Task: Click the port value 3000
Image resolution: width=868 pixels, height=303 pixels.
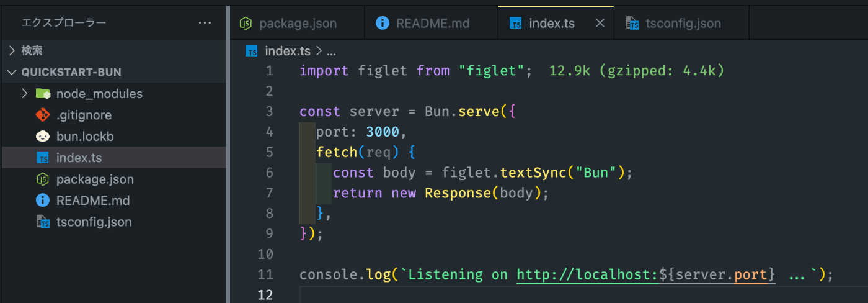Action: click(383, 132)
